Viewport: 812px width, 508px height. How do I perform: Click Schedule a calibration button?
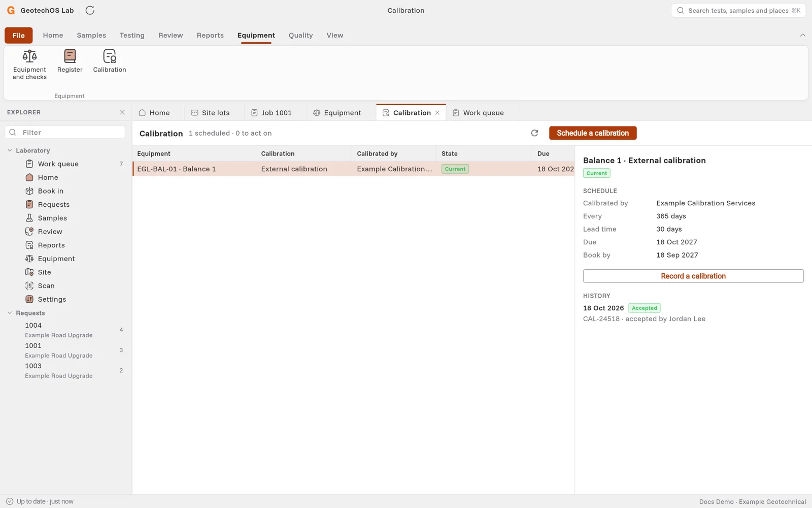(x=593, y=133)
